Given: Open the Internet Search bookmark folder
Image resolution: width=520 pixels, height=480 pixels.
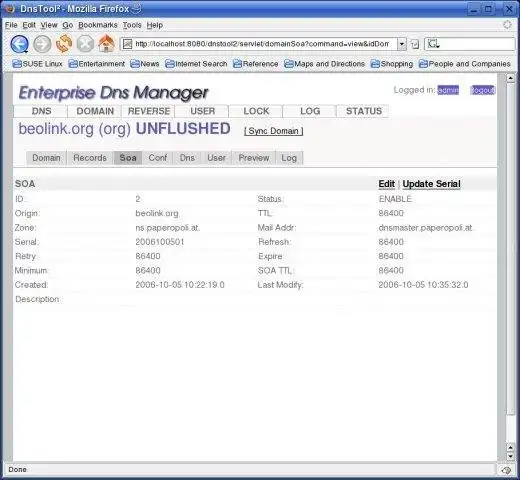Looking at the screenshot, I should click(196, 64).
